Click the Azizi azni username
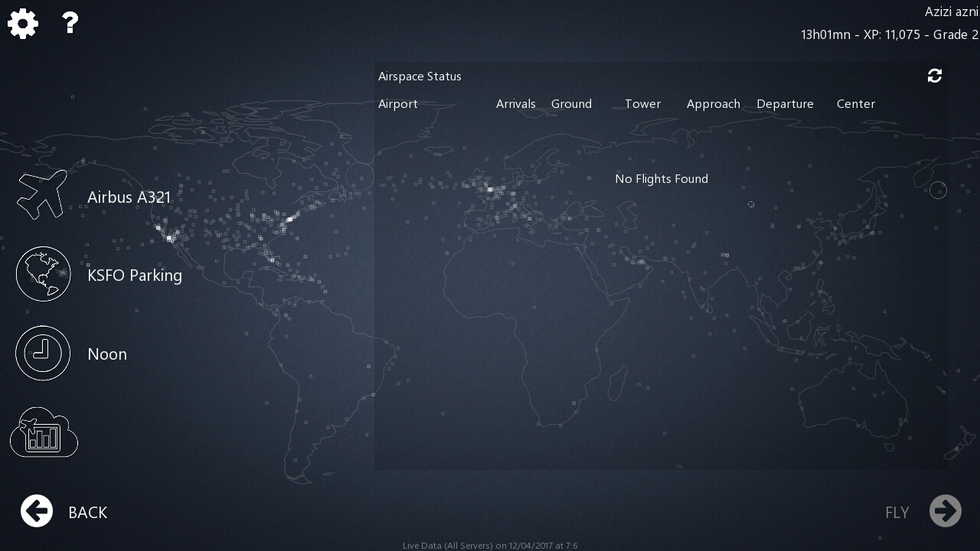Image resolution: width=980 pixels, height=551 pixels. tap(952, 11)
